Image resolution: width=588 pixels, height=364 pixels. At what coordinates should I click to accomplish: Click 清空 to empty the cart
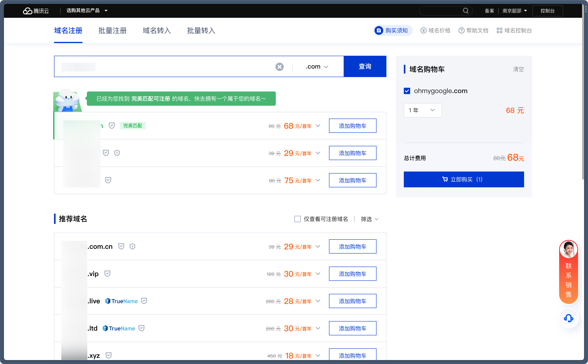[x=518, y=69]
